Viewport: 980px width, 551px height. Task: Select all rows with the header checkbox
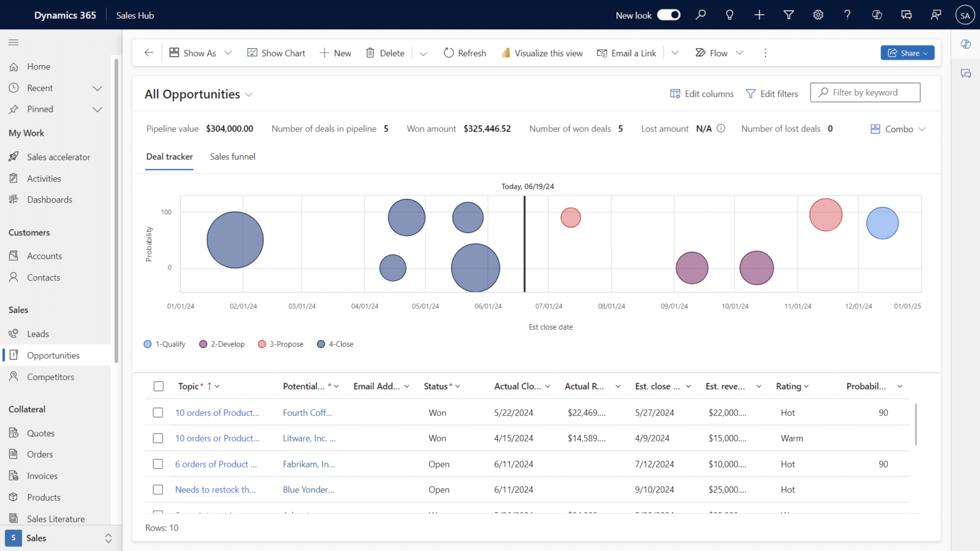click(x=158, y=386)
